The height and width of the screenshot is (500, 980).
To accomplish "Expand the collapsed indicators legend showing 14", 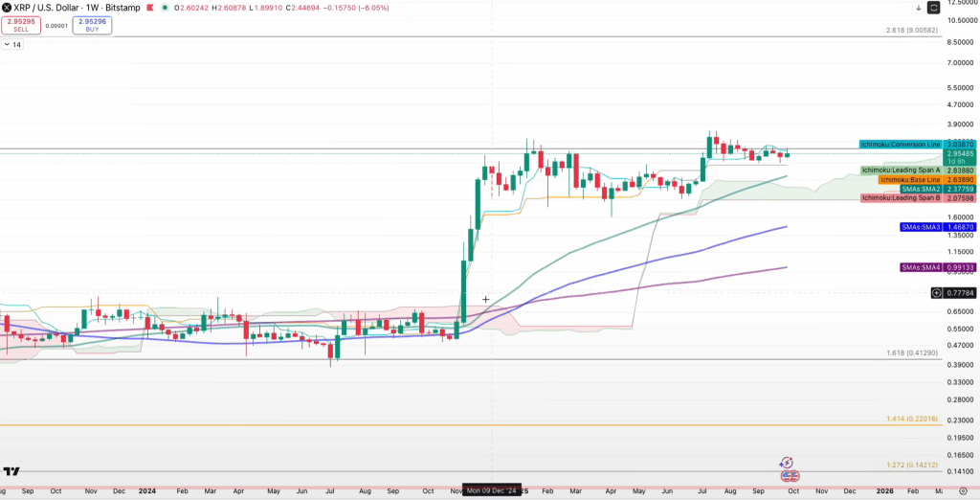I will point(12,45).
